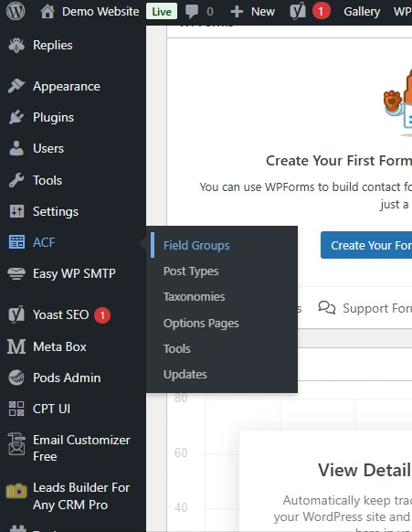The width and height of the screenshot is (412, 532).
Task: Click the Plugins plug icon
Action: pyautogui.click(x=16, y=117)
